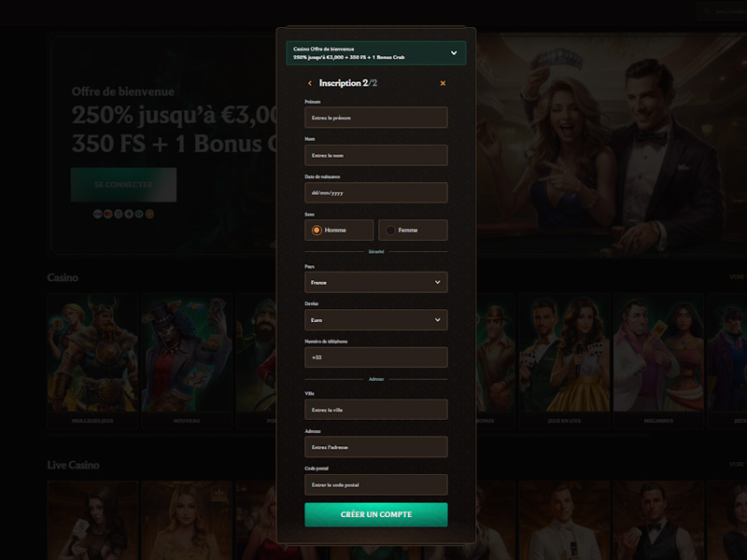747x560 pixels.
Task: Focus the Ville input field
Action: (x=375, y=410)
